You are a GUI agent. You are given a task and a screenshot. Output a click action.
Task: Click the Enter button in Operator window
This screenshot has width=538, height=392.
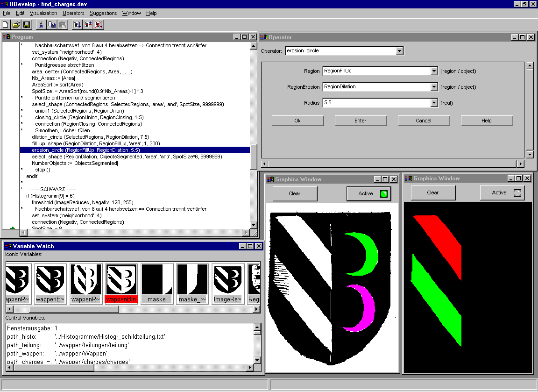tap(360, 121)
